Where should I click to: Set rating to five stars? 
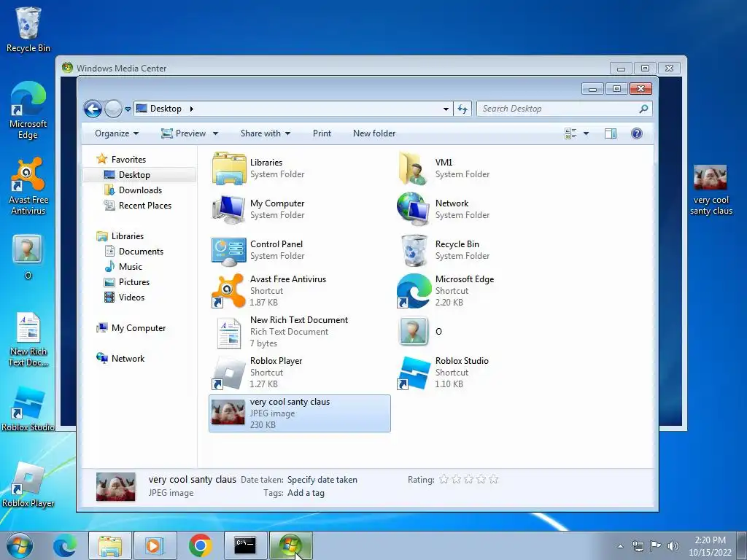[x=494, y=479]
